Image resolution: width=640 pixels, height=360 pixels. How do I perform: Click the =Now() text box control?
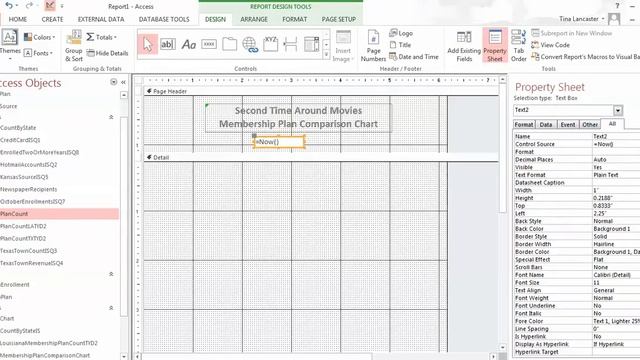[280, 142]
